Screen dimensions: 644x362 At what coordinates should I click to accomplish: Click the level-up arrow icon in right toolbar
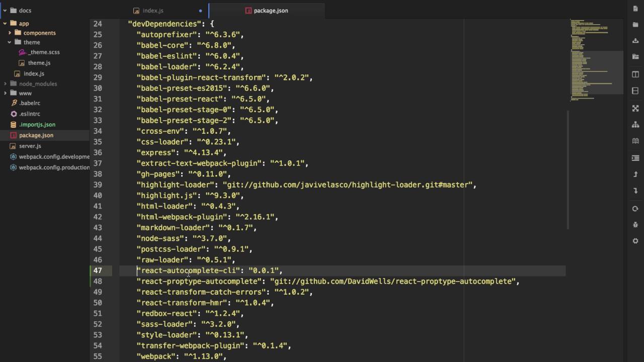[635, 174]
